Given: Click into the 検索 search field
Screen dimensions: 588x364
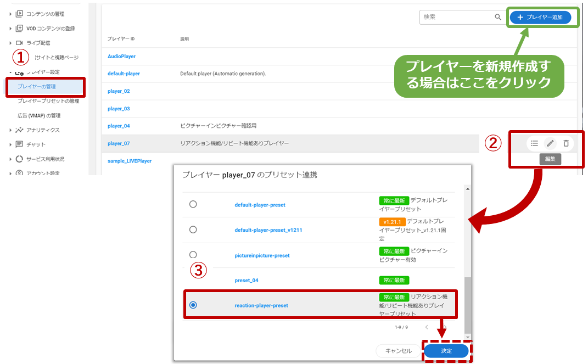Looking at the screenshot, I should click(456, 17).
